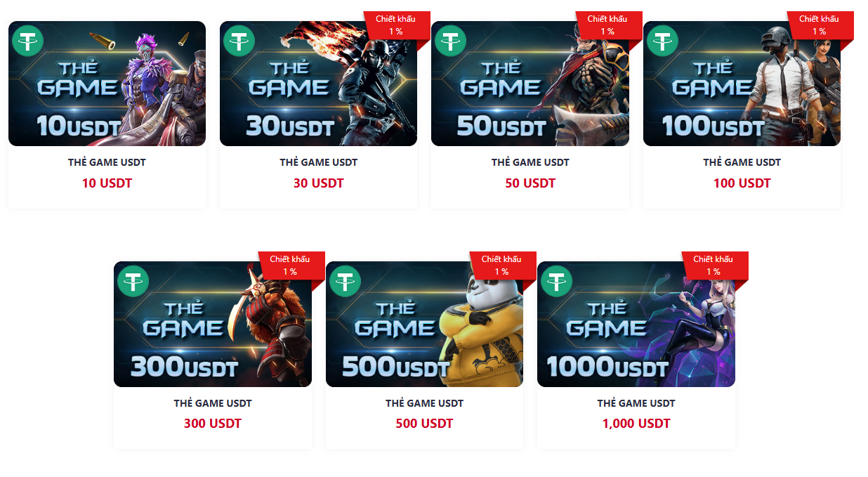The width and height of the screenshot is (868, 477).
Task: Choose the 500USDT panda card image
Action: (424, 325)
